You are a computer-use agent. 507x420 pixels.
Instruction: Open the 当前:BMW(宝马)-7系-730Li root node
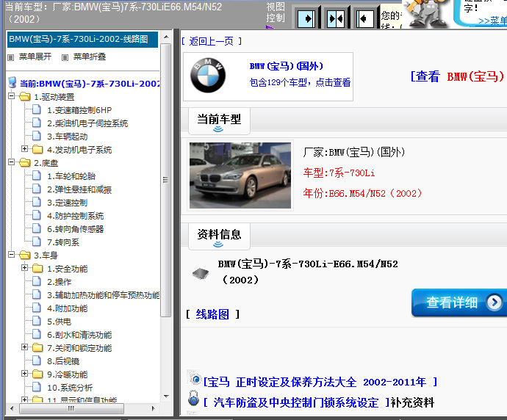point(90,84)
